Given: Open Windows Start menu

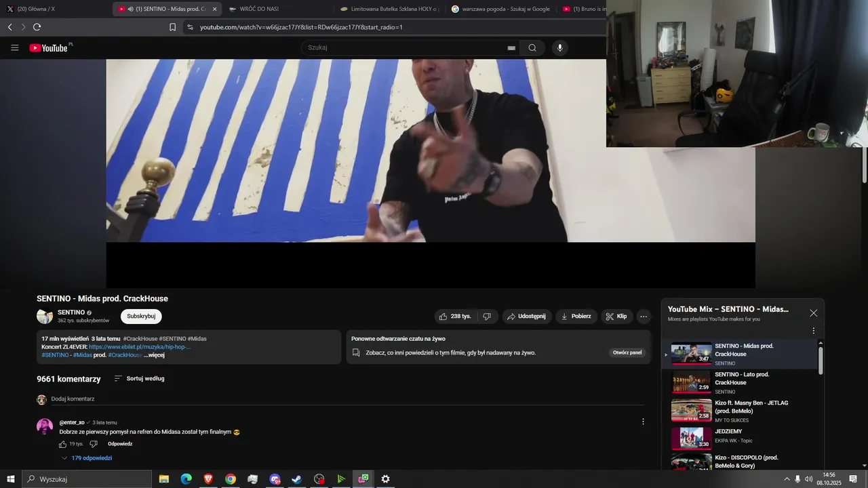Looking at the screenshot, I should click(10, 479).
